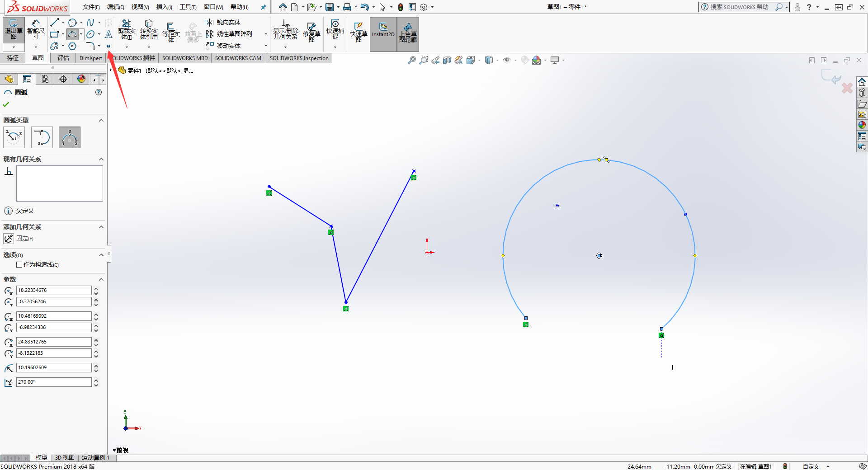
Task: Check the 作为构造线 (construction) checkbox
Action: tap(19, 265)
